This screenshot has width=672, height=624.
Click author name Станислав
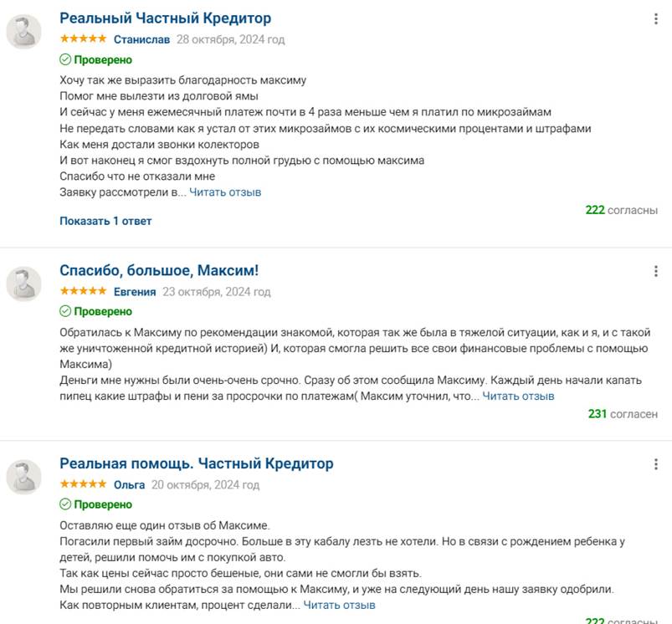coord(141,39)
